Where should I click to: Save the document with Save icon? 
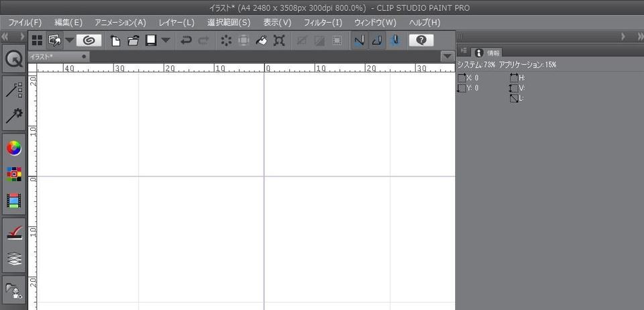(x=151, y=40)
